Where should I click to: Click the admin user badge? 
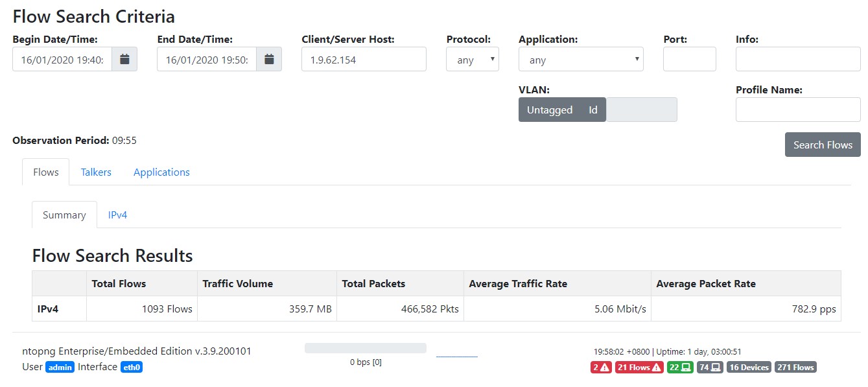[x=60, y=367]
